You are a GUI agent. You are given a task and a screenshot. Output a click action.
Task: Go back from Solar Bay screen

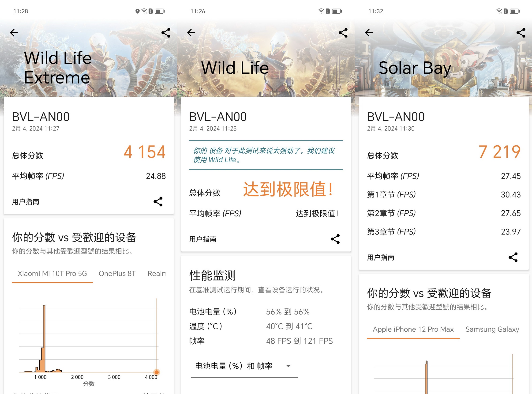pyautogui.click(x=369, y=33)
